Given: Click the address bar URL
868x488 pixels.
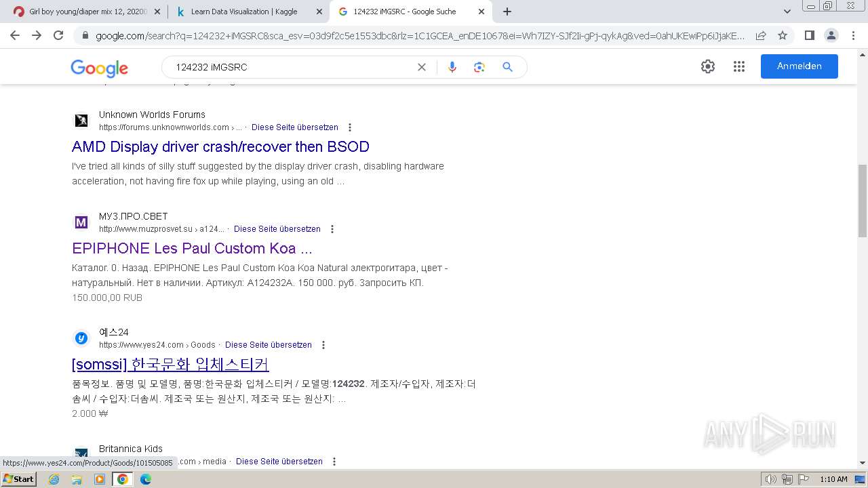Looking at the screenshot, I should tap(420, 35).
